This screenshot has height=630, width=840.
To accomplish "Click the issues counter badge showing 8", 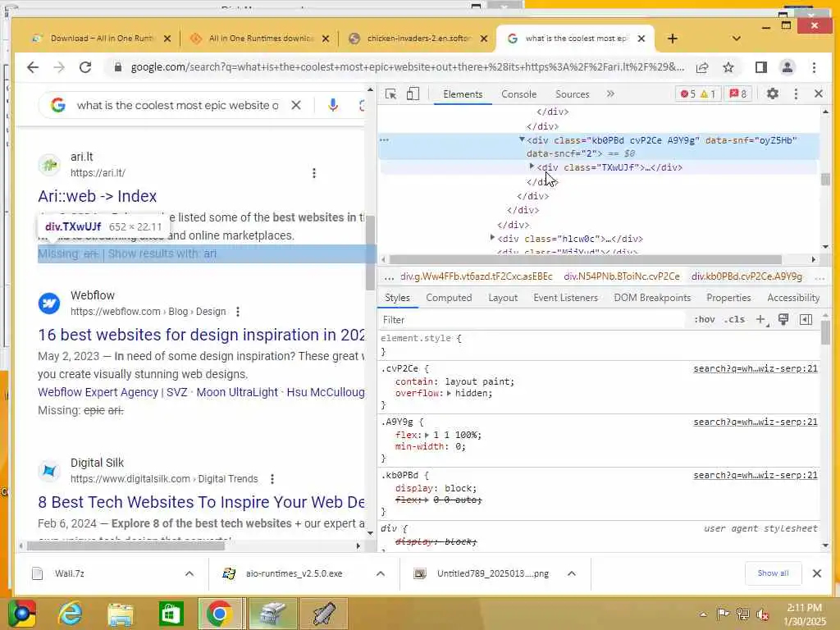I will [x=737, y=94].
